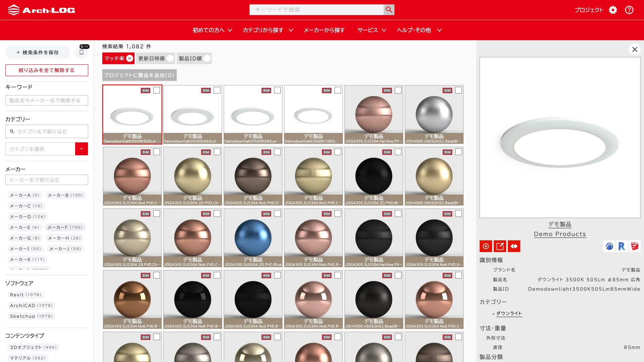Click the Revit download icon

[622, 246]
